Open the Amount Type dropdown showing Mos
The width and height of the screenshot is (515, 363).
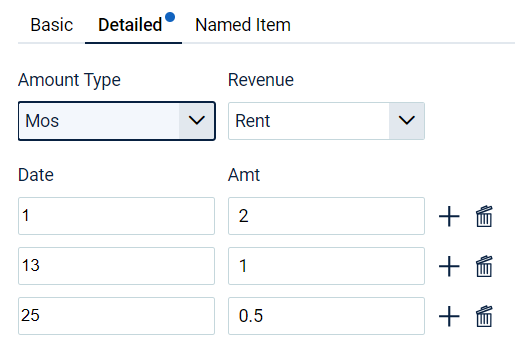click(x=117, y=121)
